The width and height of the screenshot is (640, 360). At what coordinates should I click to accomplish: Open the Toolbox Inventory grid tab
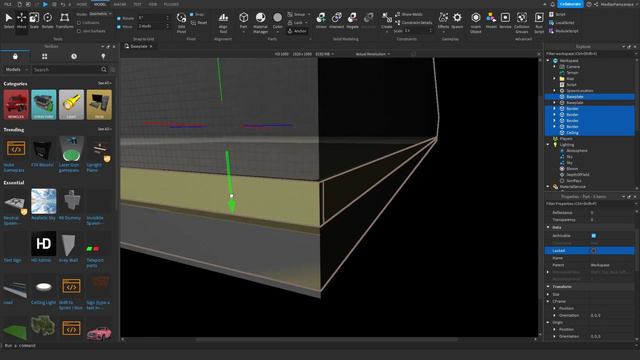tap(44, 56)
